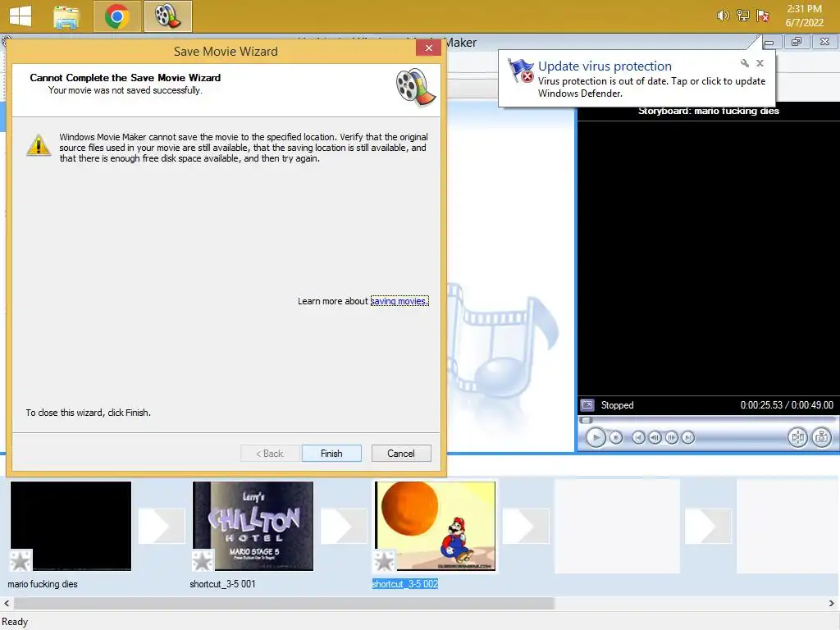Click the 0:00:25.53 / 0:00:49.00 time readout
The height and width of the screenshot is (630, 840).
click(x=787, y=405)
